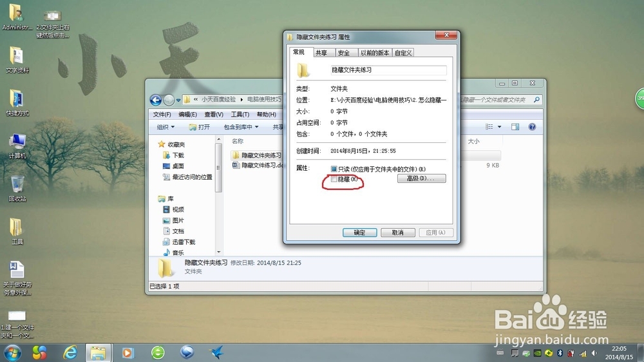Open the 回收站 recycle bin icon
The image size is (644, 362).
[17, 188]
